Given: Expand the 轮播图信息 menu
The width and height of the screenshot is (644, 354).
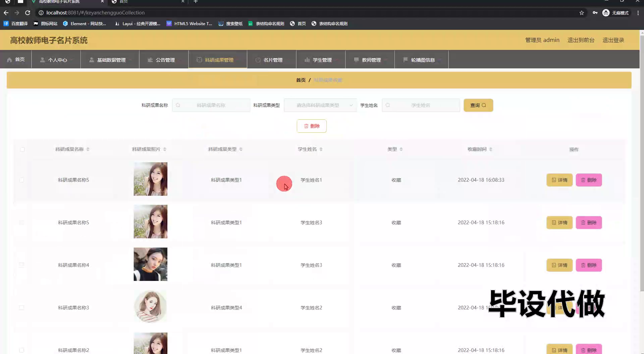Looking at the screenshot, I should [422, 60].
